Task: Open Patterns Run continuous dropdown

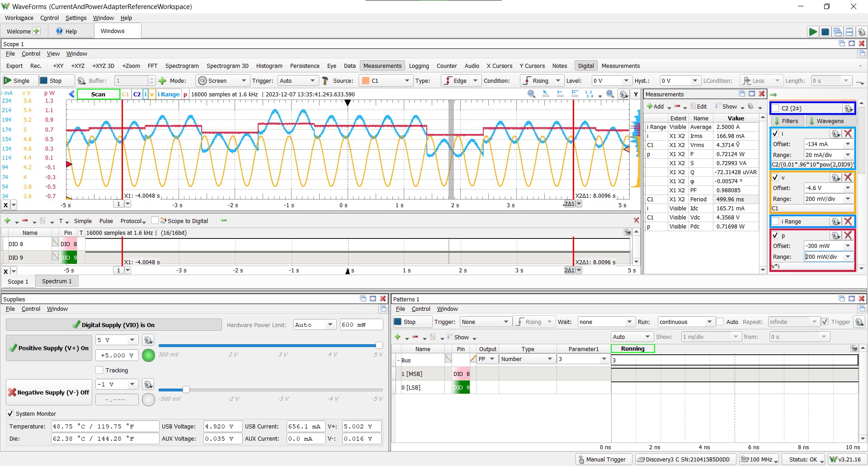Action: [x=687, y=322]
